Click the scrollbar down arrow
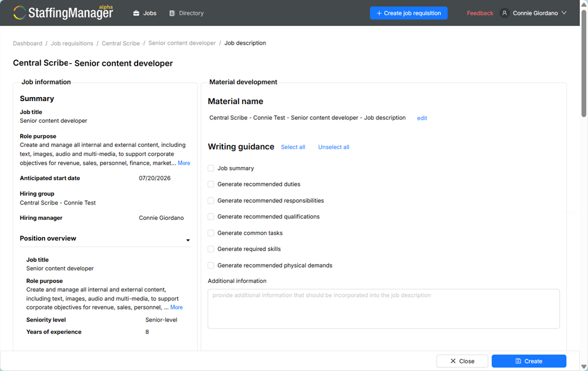Screen dimensions: 588x371 (583, 366)
